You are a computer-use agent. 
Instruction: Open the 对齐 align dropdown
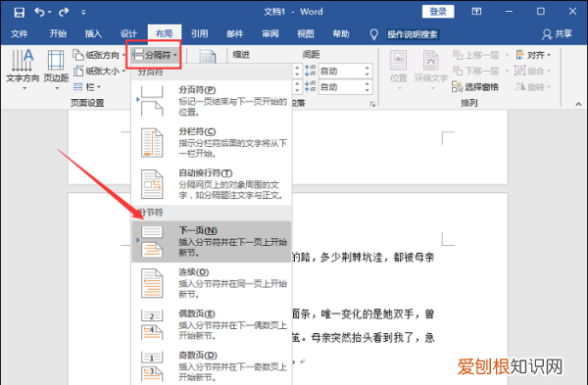[x=533, y=55]
